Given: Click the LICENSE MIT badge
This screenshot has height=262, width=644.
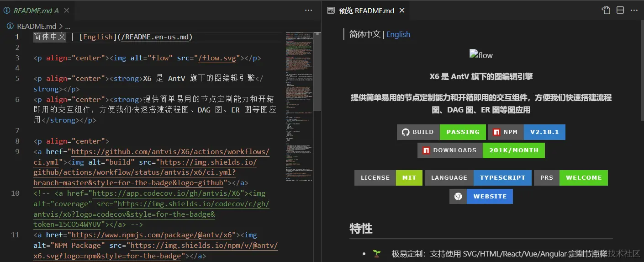Looking at the screenshot, I should point(388,178).
